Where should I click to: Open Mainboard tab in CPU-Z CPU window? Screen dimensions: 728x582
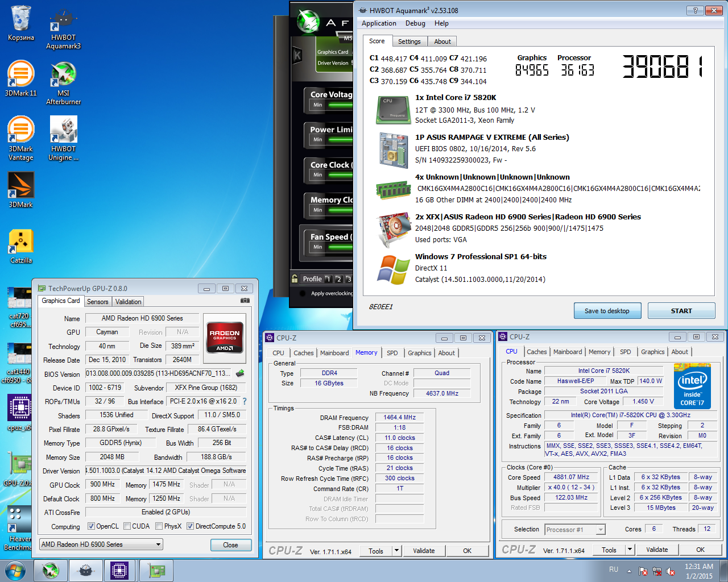(568, 352)
